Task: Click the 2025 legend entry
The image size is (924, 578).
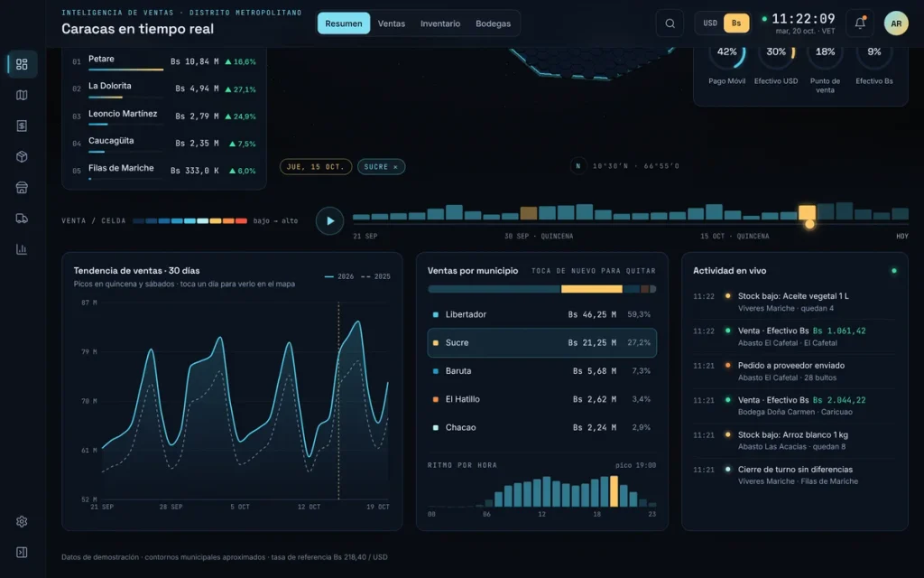Action: coord(375,276)
